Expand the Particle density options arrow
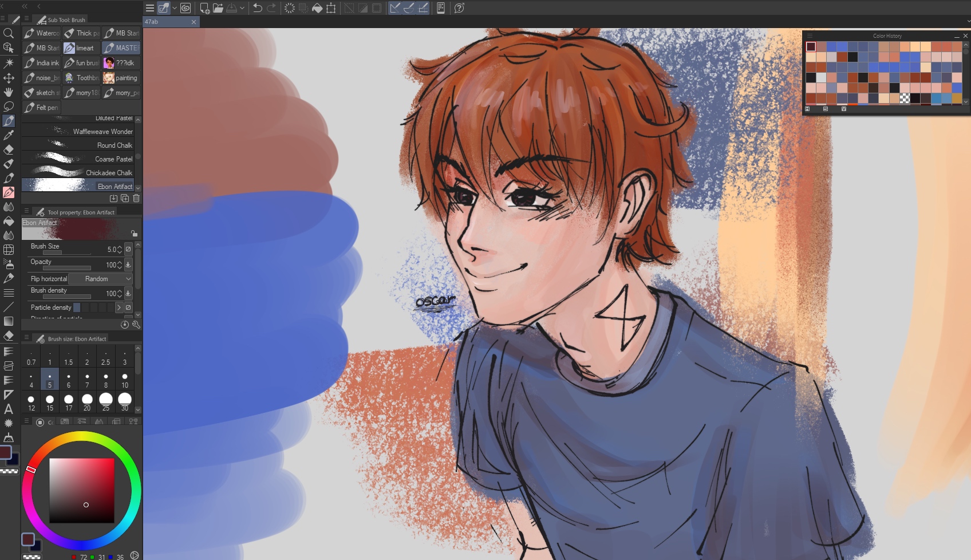The image size is (971, 560). (x=119, y=307)
